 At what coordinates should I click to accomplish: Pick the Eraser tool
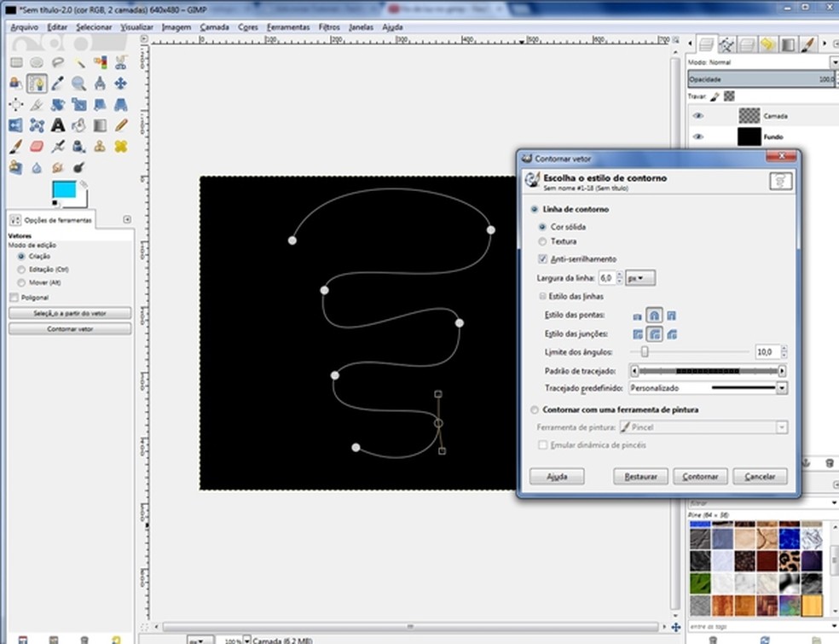pos(37,147)
